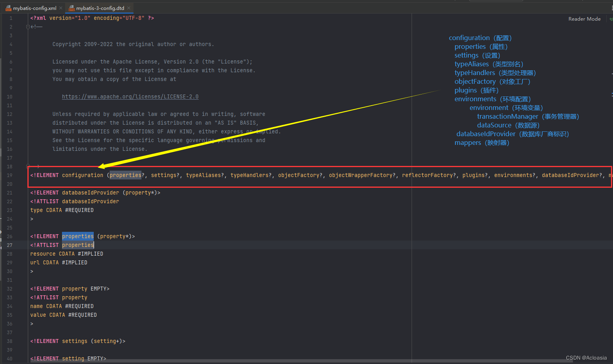Toggle off Reader Mode
The image size is (613, 364).
point(584,18)
